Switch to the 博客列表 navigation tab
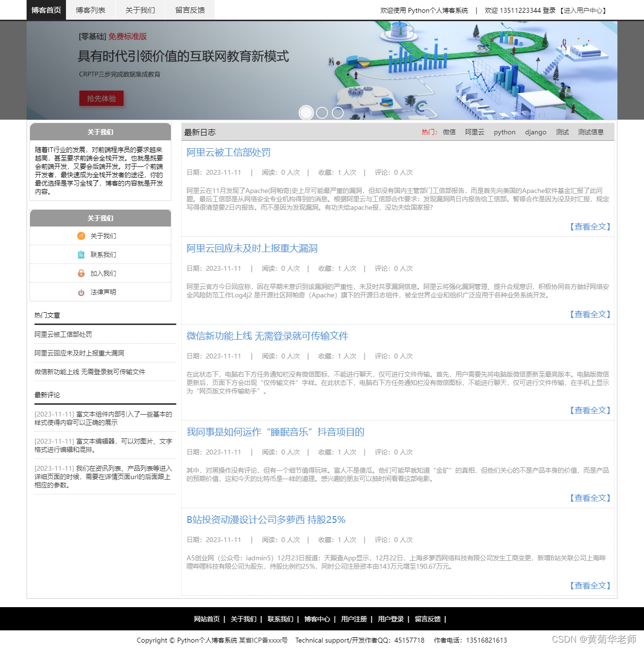644x649 pixels. [x=90, y=10]
